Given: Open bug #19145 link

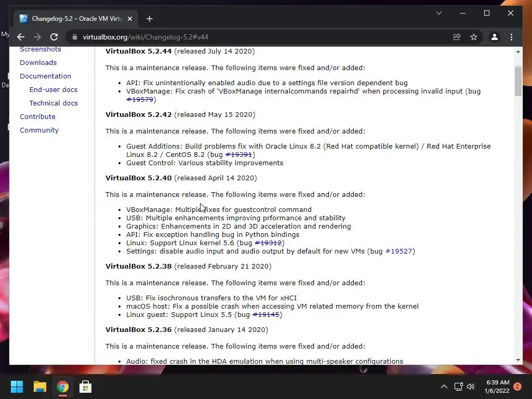Looking at the screenshot, I should (x=266, y=314).
